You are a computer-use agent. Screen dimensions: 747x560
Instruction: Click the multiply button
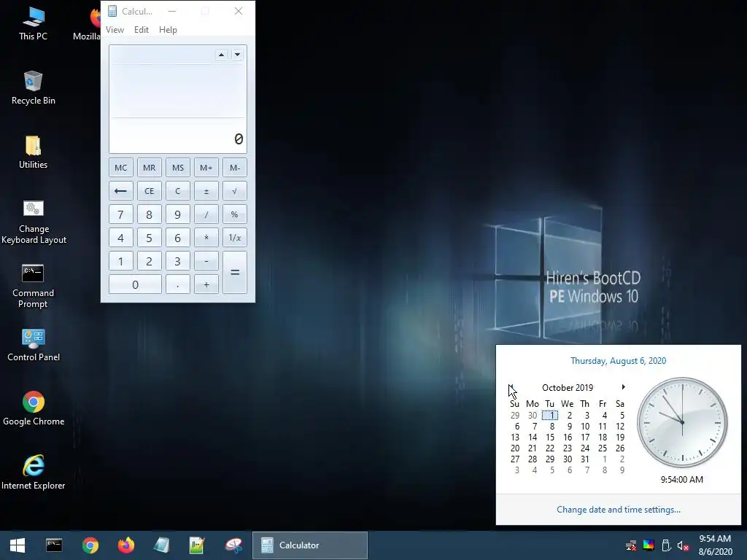coord(206,238)
